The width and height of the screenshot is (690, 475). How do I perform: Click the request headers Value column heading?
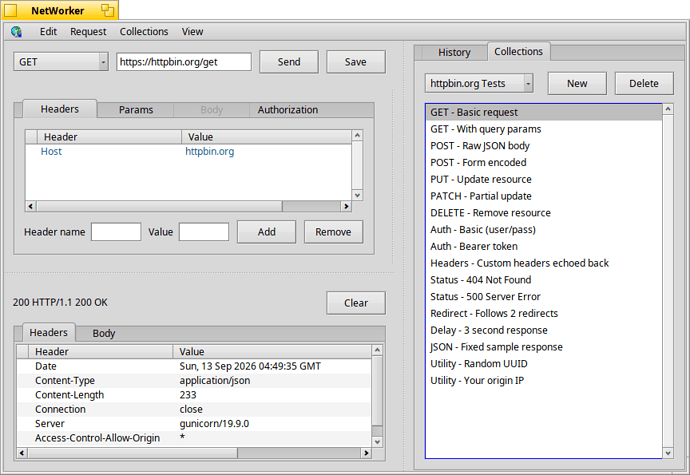[267, 137]
